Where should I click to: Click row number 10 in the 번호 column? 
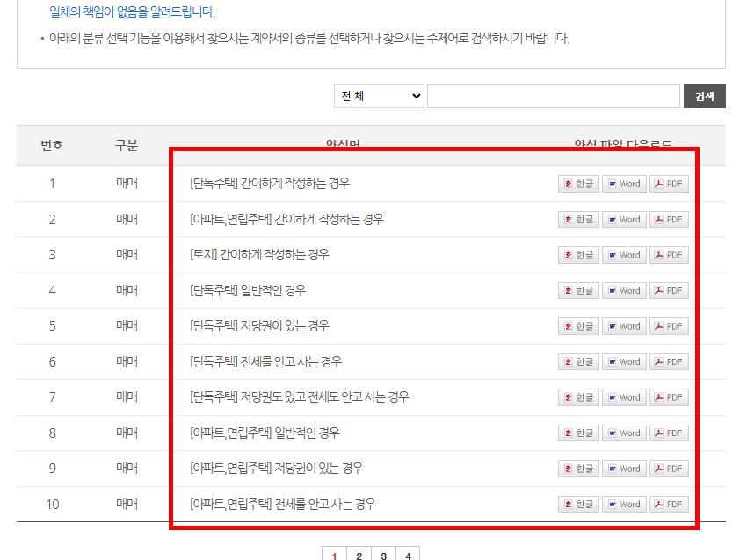pyautogui.click(x=51, y=504)
